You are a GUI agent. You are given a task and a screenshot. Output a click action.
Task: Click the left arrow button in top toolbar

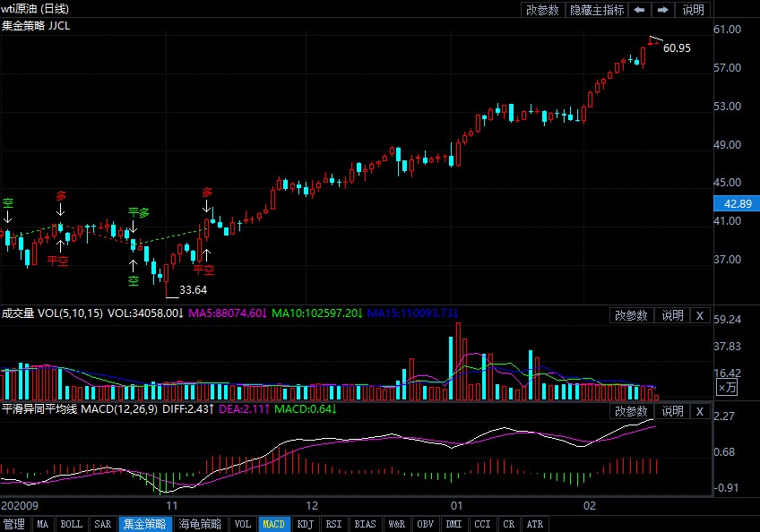click(x=639, y=10)
